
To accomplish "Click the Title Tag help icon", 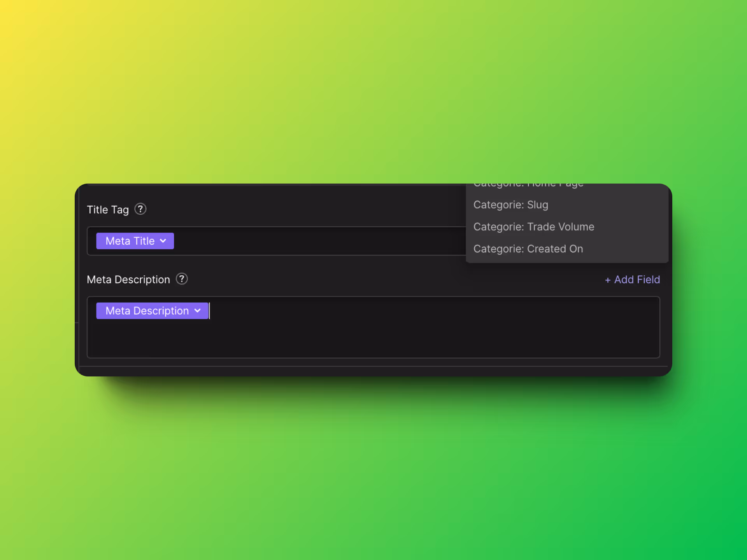I will (x=140, y=209).
